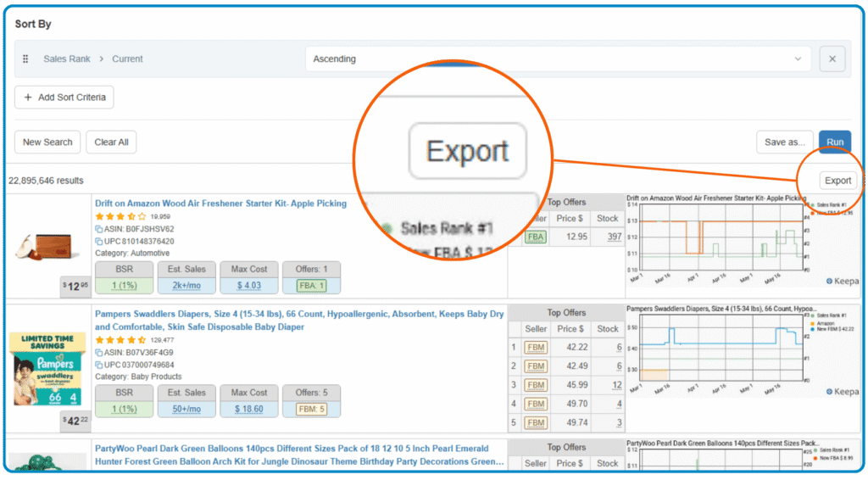This screenshot has height=480, width=868.
Task: Click FBM badge on 42.49 offer row
Action: (x=536, y=366)
